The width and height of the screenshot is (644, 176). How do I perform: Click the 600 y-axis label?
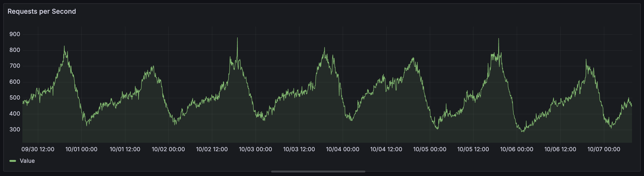point(15,82)
